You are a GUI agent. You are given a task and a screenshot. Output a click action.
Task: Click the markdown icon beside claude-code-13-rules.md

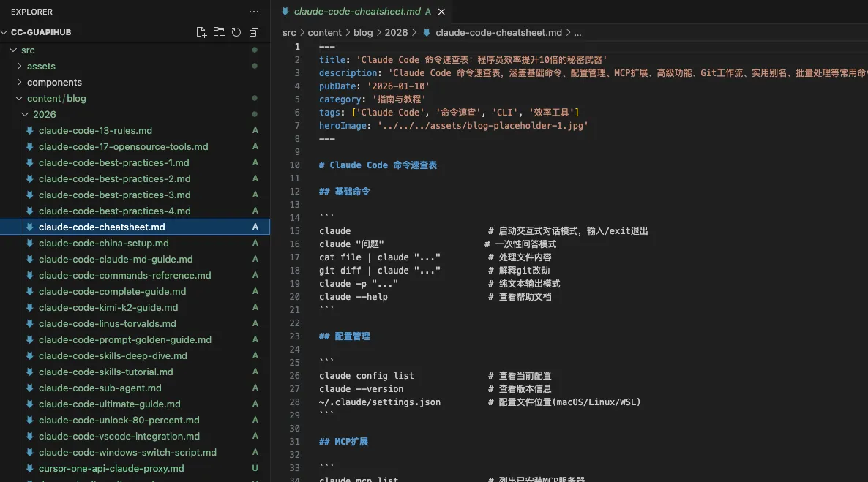click(x=30, y=130)
